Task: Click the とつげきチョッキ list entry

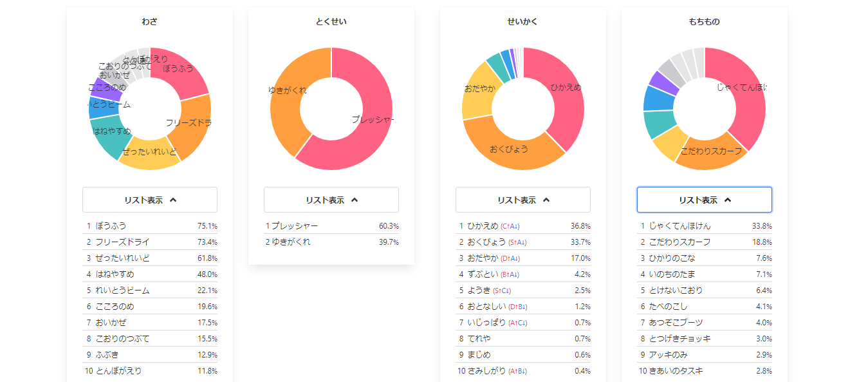Action: (704, 339)
